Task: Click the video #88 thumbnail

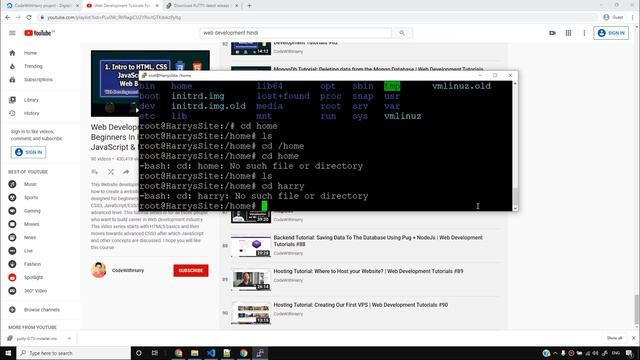Action: coord(251,247)
